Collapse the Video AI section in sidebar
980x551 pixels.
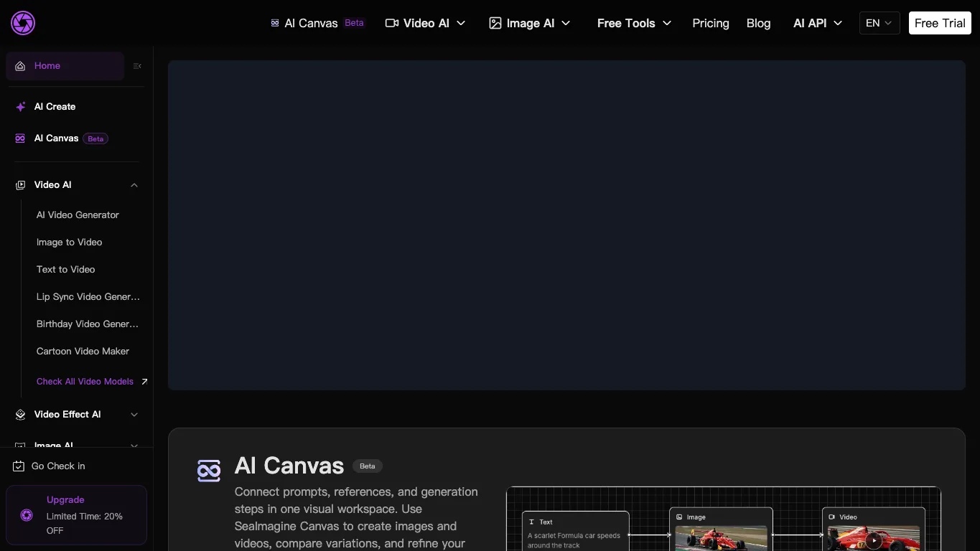click(134, 185)
